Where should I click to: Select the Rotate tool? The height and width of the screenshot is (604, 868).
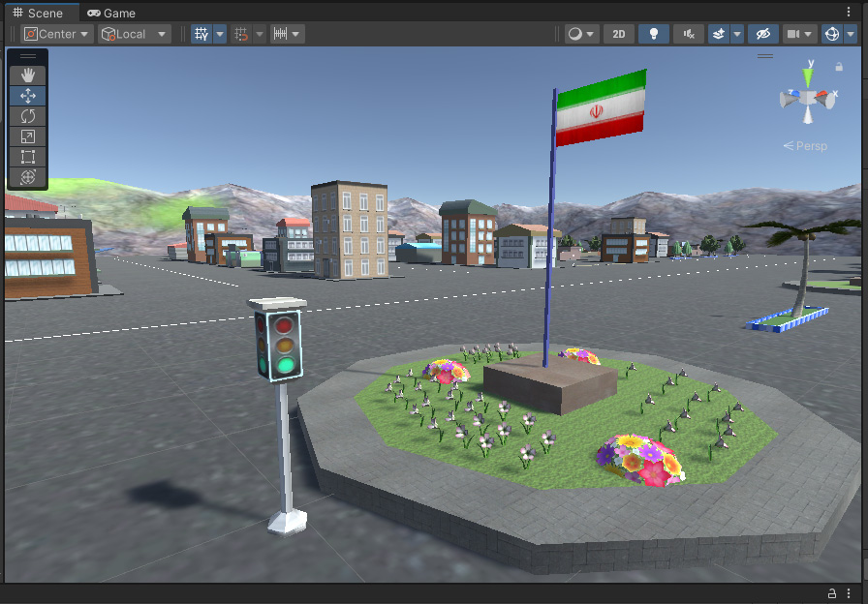pyautogui.click(x=28, y=116)
